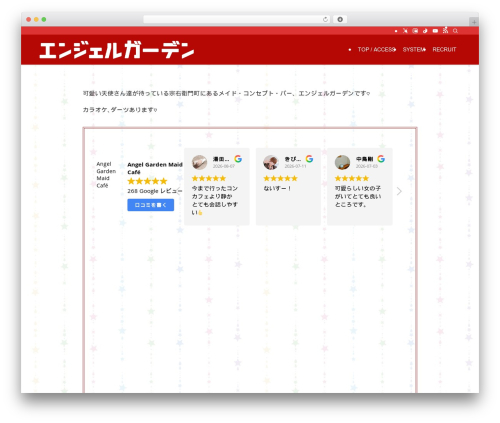Click the intro paragraph mentioning メイド・コンセプト・バー
This screenshot has width=500, height=423.
pyautogui.click(x=226, y=93)
